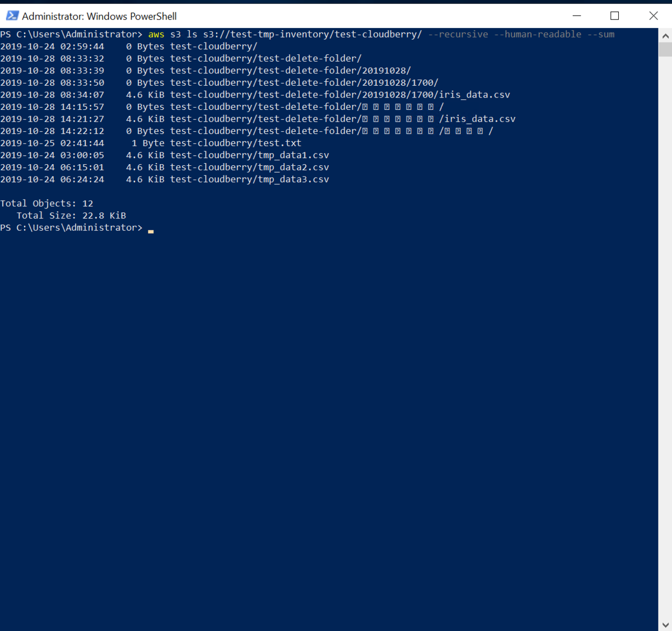Click 'test-cloudberry/tmp_data1.csv' entry
This screenshot has height=631, width=672.
[250, 155]
